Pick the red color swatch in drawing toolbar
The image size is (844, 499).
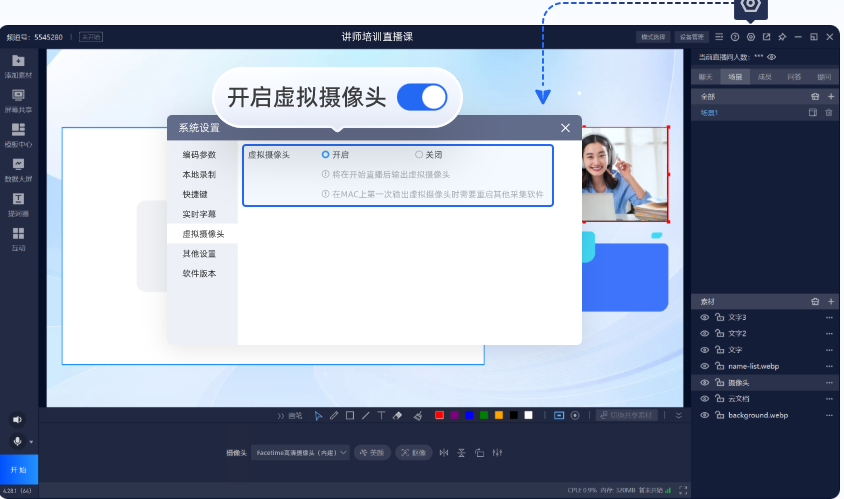click(439, 415)
